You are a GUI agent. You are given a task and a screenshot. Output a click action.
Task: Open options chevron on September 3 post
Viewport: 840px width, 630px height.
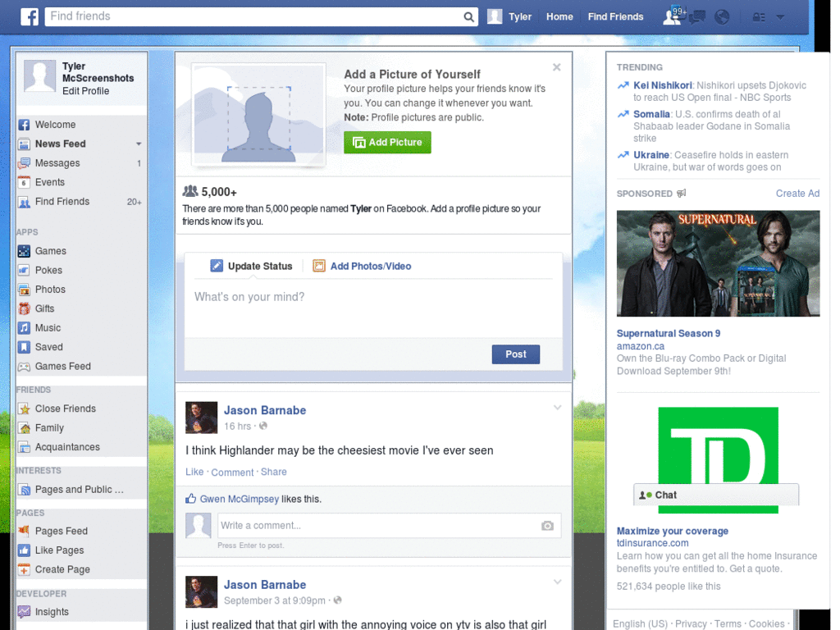[x=557, y=582]
